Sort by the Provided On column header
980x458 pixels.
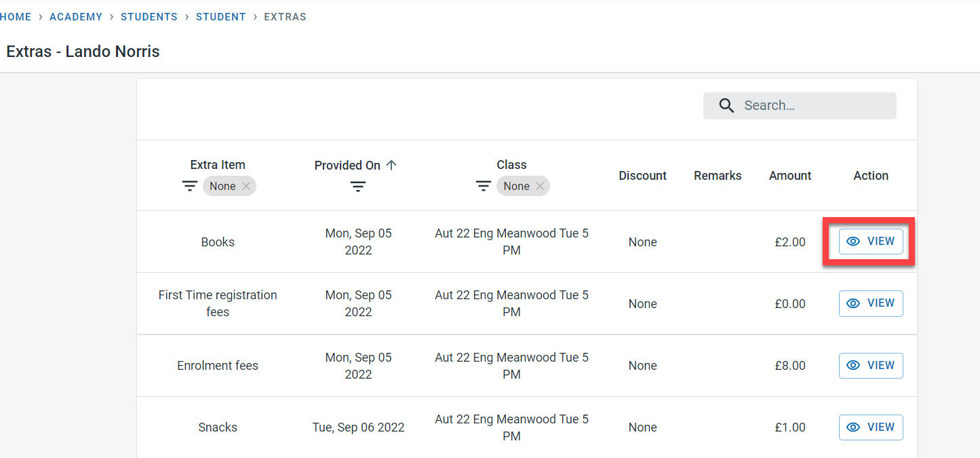click(348, 165)
